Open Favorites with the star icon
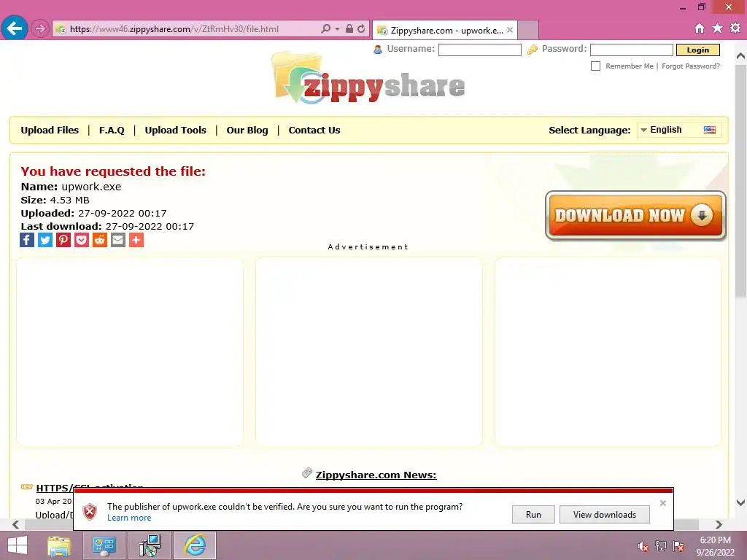Screen dimensions: 747x560 coord(718,28)
